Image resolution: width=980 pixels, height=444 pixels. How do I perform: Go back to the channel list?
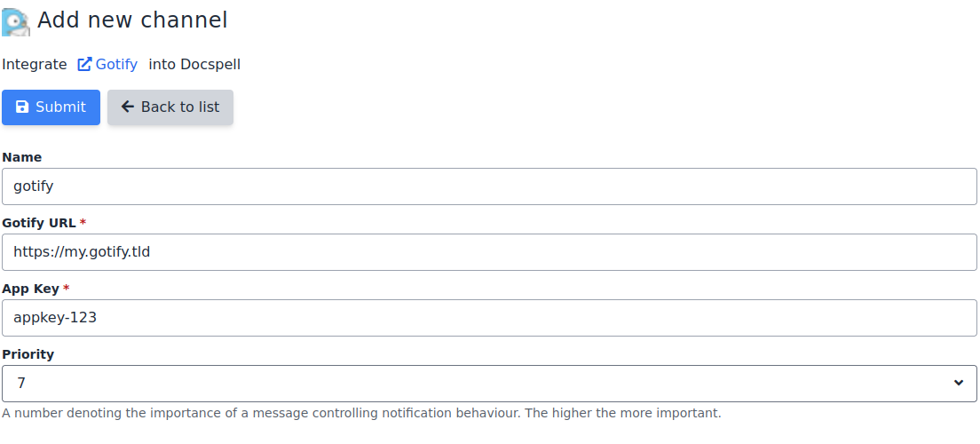click(170, 107)
